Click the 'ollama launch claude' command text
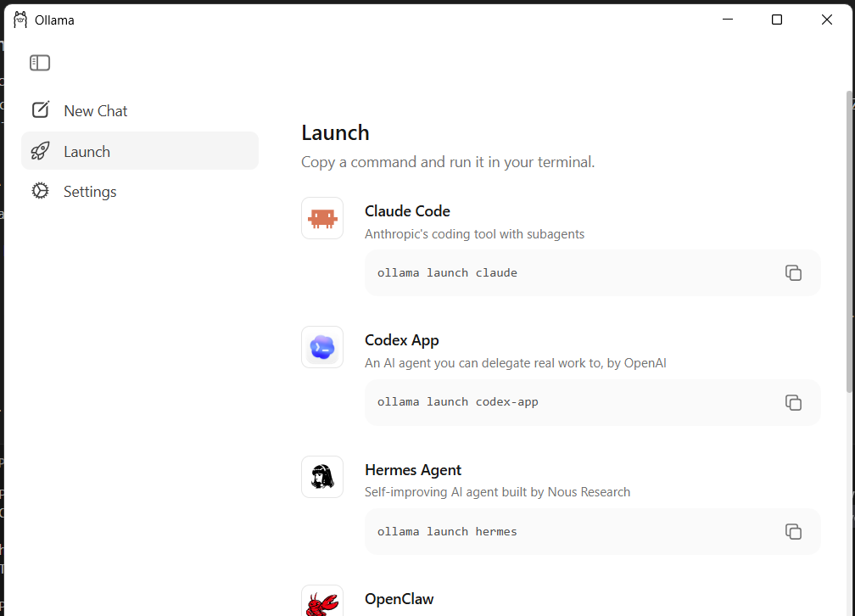The image size is (855, 616). [447, 273]
